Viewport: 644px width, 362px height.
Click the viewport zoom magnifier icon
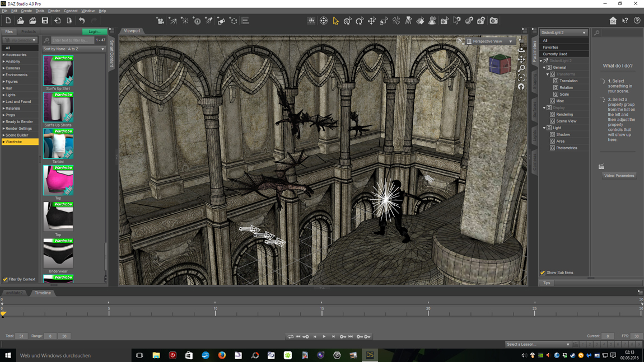[x=521, y=68]
